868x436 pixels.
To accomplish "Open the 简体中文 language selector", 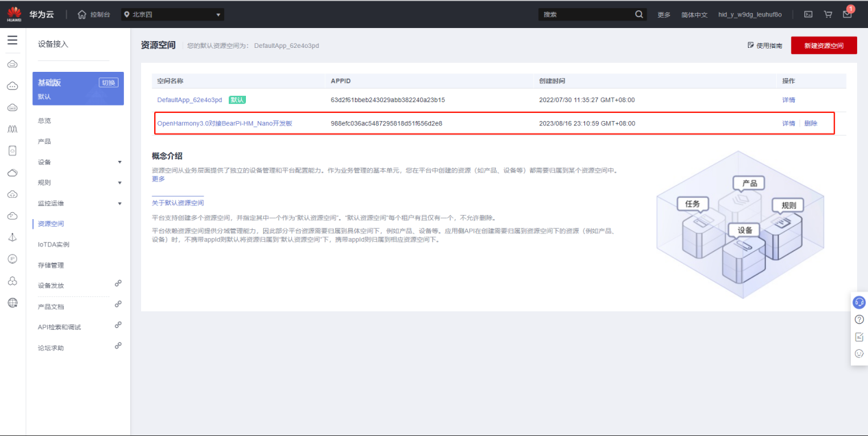I will click(x=694, y=14).
